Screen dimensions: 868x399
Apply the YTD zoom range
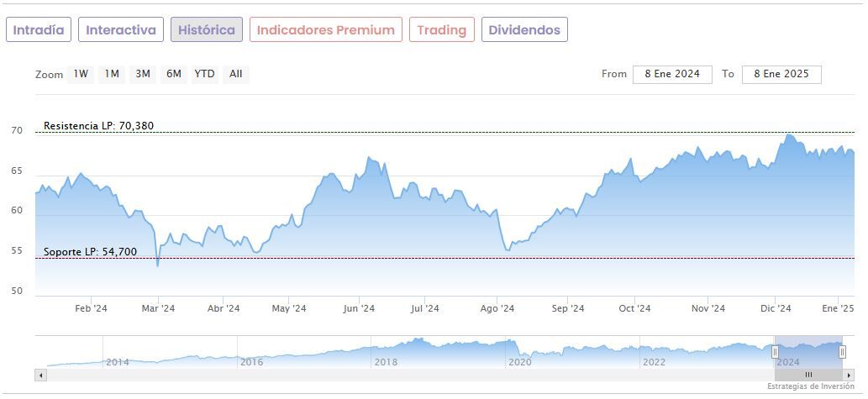(x=204, y=74)
